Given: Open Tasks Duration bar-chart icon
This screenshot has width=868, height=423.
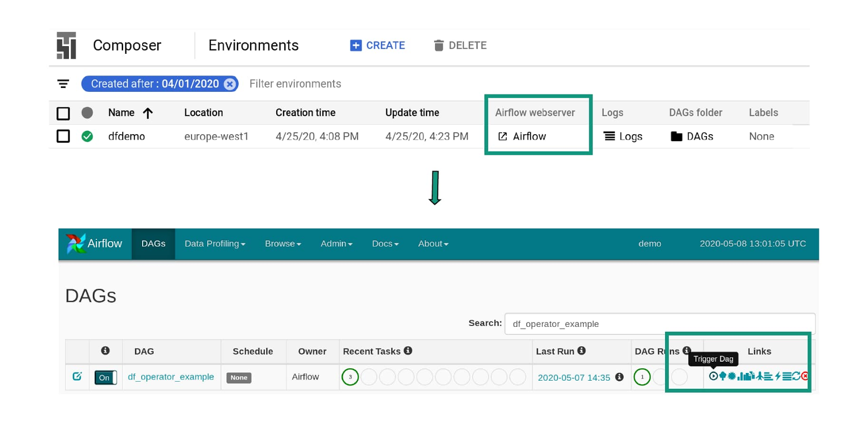Looking at the screenshot, I should coord(741,376).
